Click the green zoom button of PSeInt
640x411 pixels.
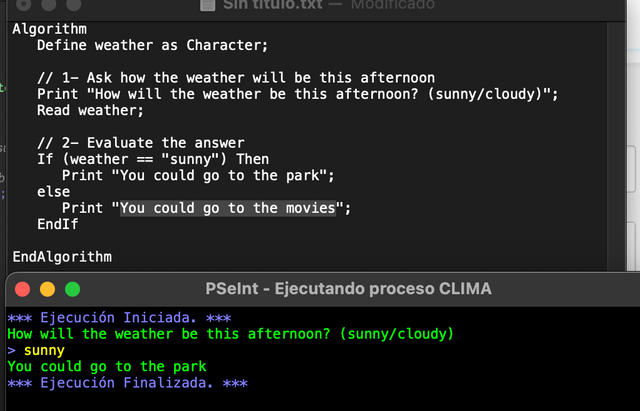pyautogui.click(x=72, y=289)
